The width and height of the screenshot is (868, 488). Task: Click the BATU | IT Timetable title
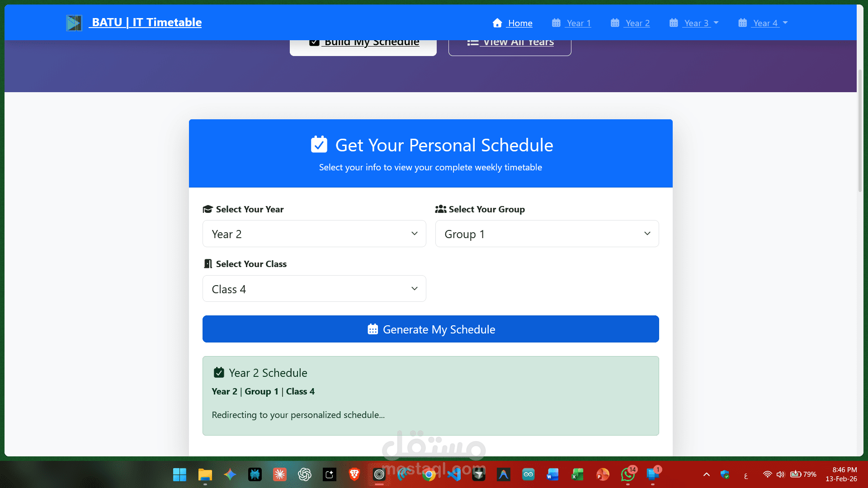point(146,22)
